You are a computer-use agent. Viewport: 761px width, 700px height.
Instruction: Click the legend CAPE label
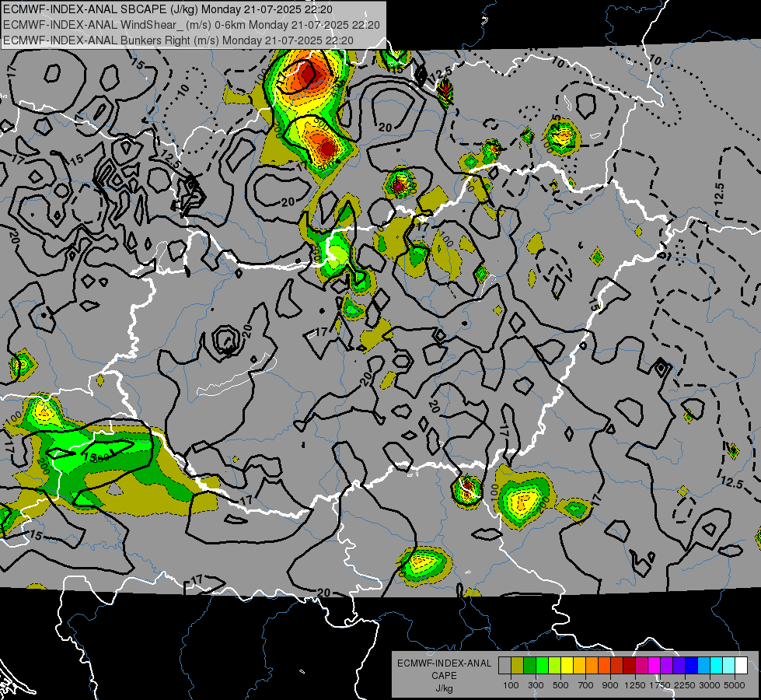pos(444,676)
